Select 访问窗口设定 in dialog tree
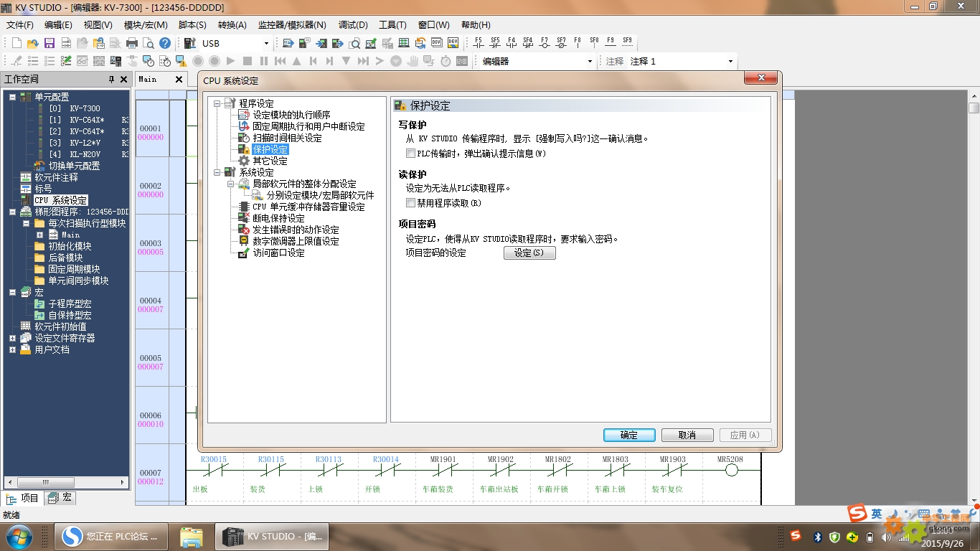The height and width of the screenshot is (551, 980). click(278, 253)
